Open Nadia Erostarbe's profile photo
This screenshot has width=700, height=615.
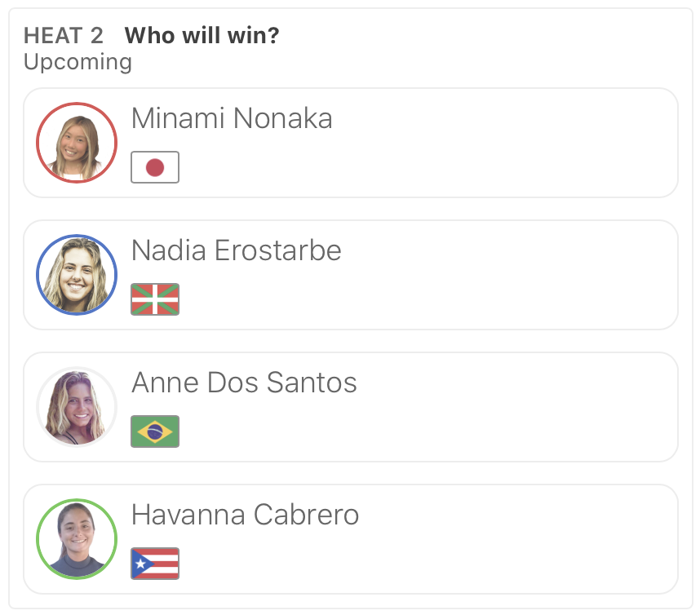coord(77,275)
